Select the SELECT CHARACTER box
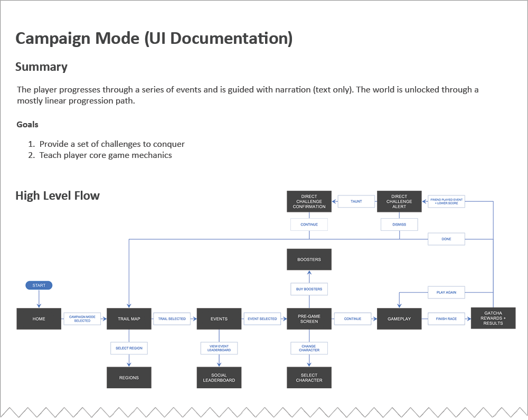The image size is (528, 420). [309, 378]
